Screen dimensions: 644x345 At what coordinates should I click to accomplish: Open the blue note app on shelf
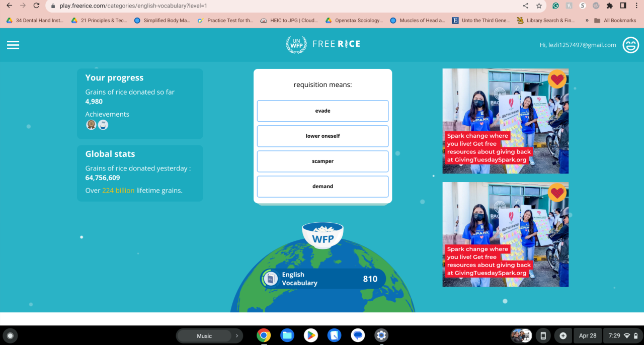[x=334, y=335]
